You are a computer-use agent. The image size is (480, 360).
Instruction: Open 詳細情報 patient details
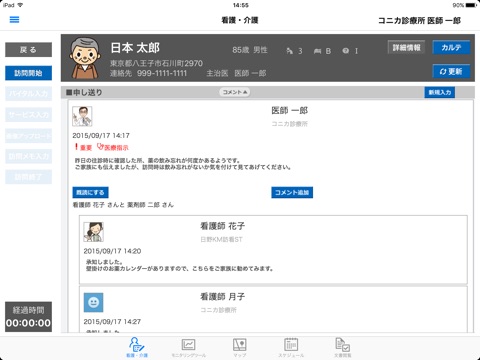(x=406, y=47)
